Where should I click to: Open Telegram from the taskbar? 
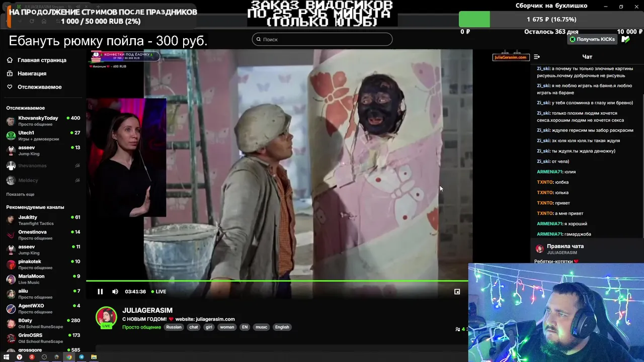[82, 357]
